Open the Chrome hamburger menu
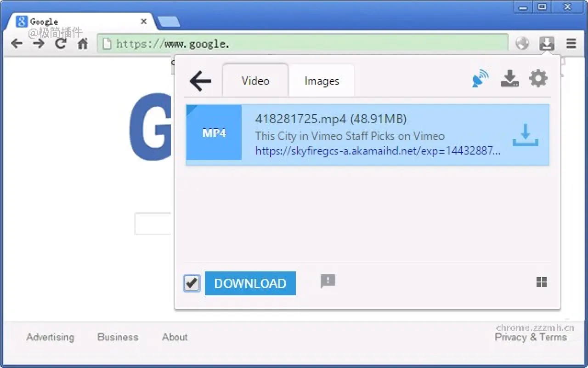This screenshot has height=368, width=588. coord(571,43)
